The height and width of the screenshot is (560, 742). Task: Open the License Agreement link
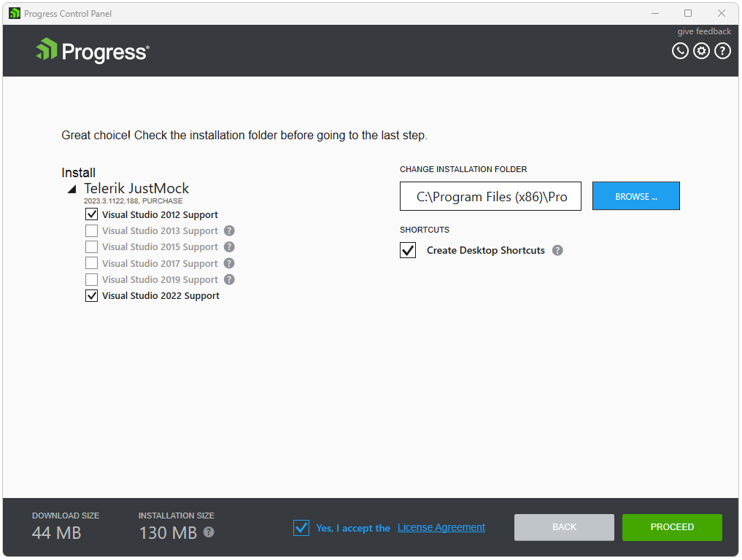441,527
